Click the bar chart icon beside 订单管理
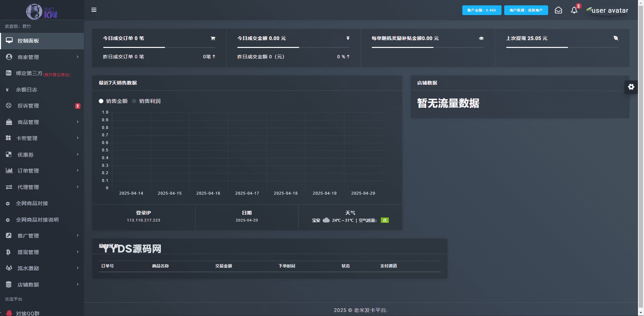The width and height of the screenshot is (644, 316). (x=9, y=171)
